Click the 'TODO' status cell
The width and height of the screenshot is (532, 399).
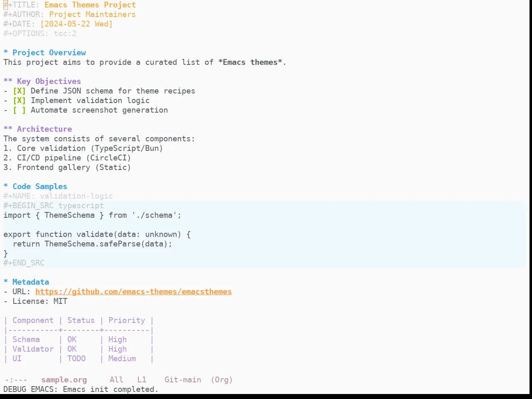(x=76, y=359)
